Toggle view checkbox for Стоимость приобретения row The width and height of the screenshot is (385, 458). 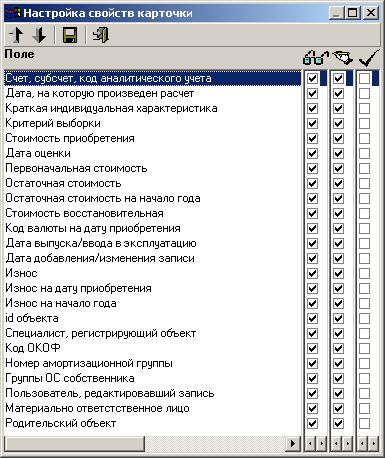[312, 139]
